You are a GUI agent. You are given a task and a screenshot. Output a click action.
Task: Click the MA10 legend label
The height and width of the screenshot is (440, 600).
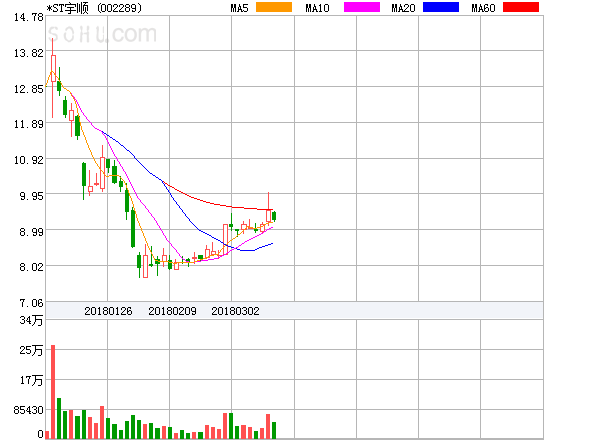point(317,8)
